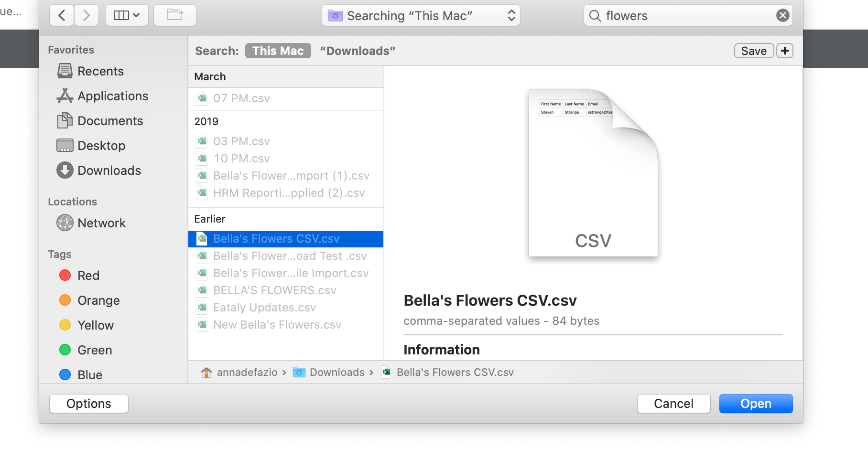Viewport: 868px width, 470px height.
Task: Open the column view options dropdown
Action: (127, 16)
